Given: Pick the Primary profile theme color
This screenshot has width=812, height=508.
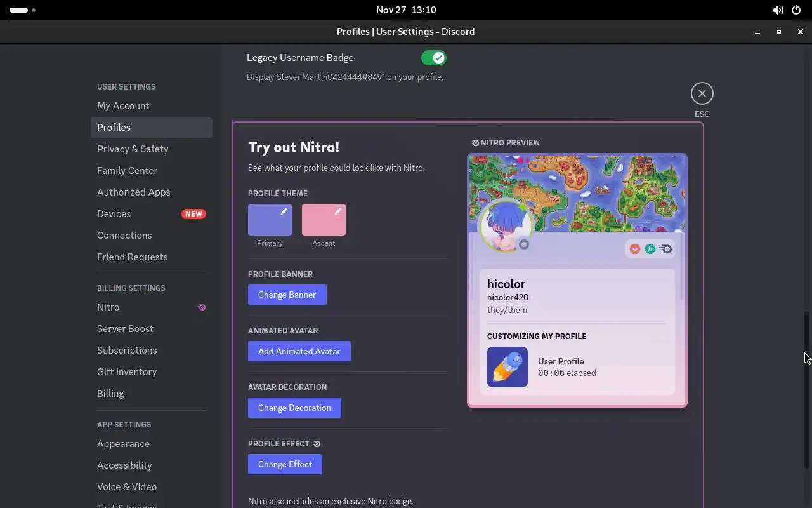Looking at the screenshot, I should 270,220.
